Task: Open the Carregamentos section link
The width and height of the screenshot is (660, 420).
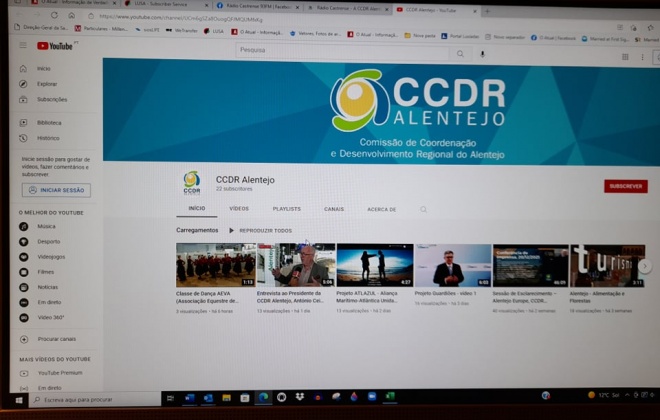Action: 197,230
